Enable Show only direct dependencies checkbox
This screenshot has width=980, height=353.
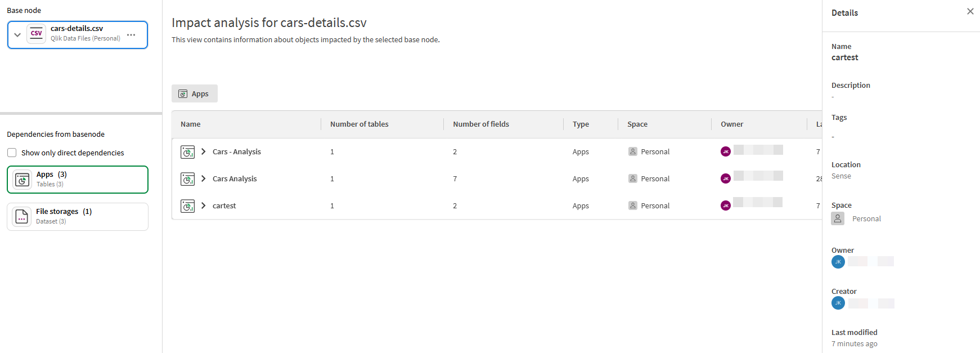[12, 153]
